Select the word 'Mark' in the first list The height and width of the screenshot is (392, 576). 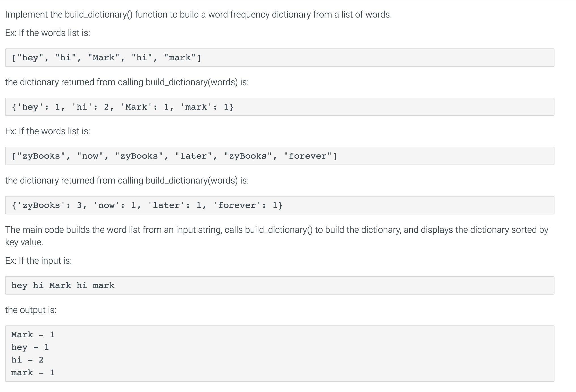tap(103, 57)
